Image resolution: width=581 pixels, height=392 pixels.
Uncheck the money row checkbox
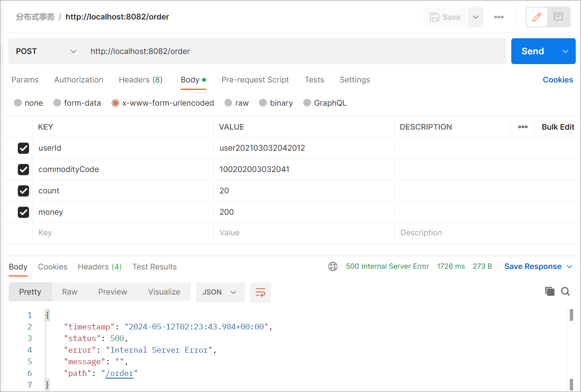pyautogui.click(x=23, y=212)
